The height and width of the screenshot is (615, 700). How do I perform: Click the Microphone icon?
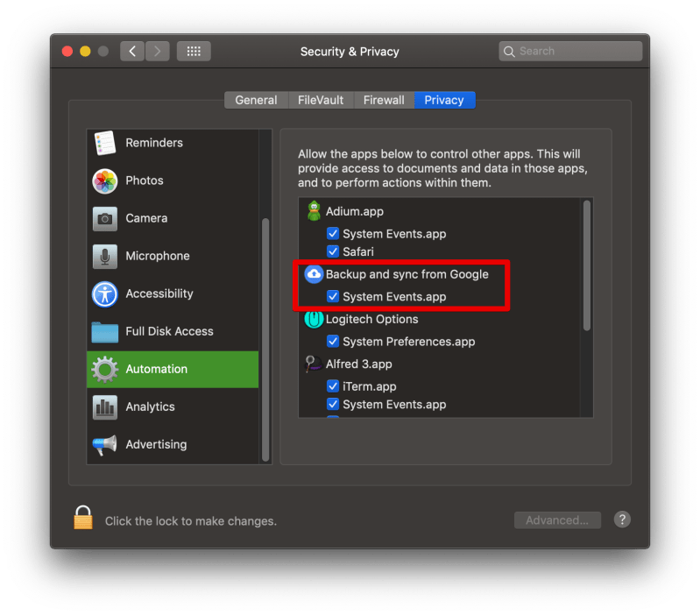click(x=105, y=256)
